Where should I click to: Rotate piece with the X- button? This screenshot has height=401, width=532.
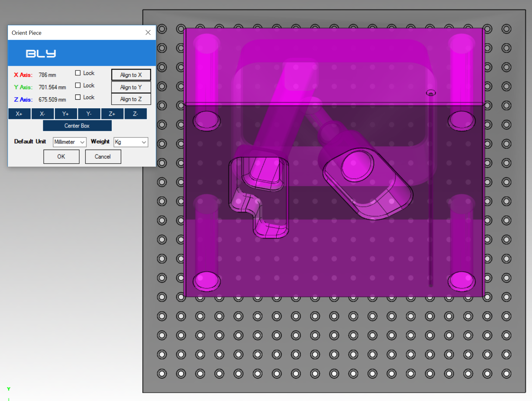(x=43, y=114)
